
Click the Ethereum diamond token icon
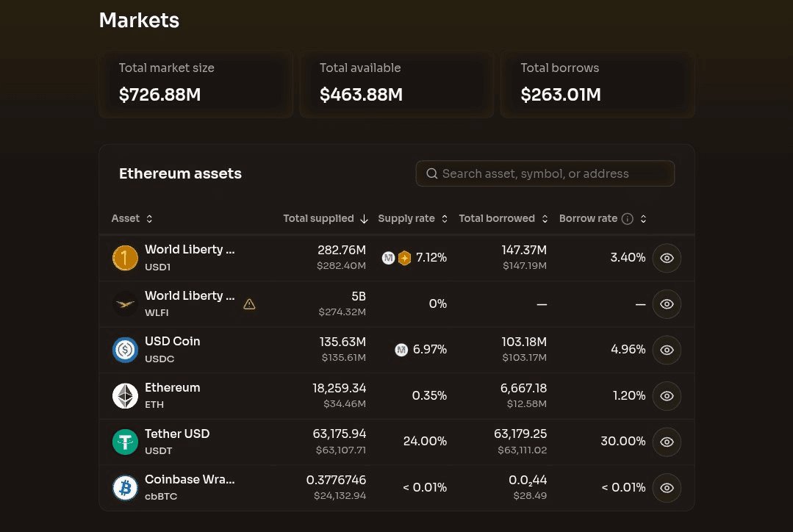coord(125,396)
